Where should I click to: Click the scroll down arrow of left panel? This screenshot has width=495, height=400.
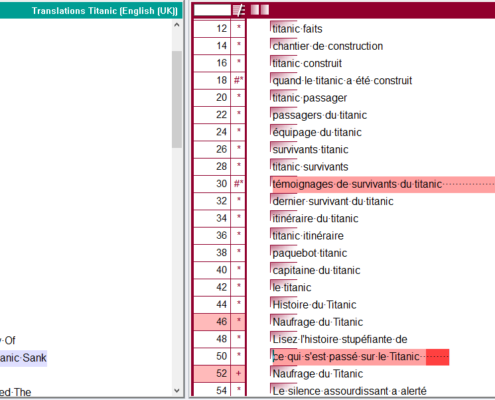pos(177,390)
